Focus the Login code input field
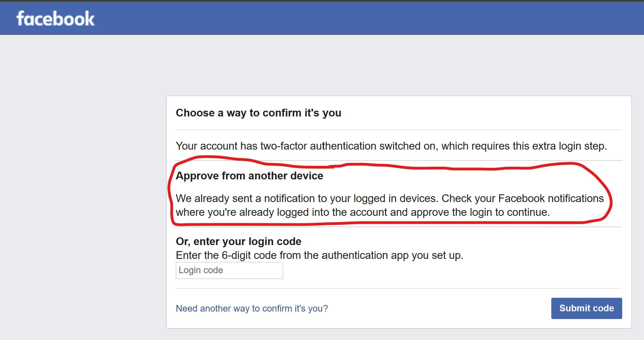644x340 pixels. (229, 270)
